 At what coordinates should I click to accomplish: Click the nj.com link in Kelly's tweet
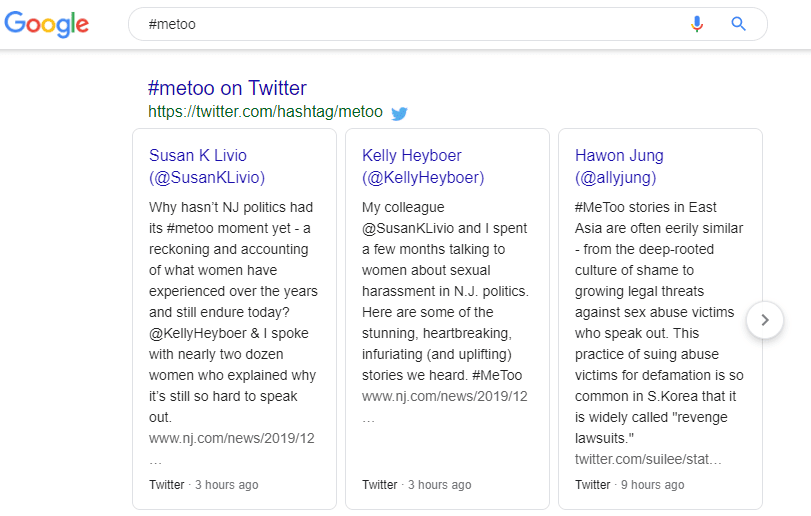(445, 397)
